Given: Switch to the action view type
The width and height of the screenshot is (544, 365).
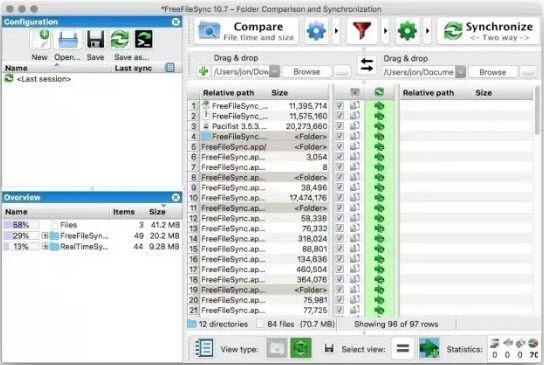Looking at the screenshot, I should 301,348.
